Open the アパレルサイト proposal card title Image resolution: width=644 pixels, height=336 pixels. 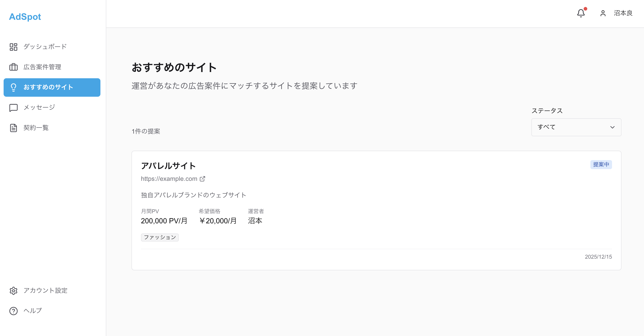point(168,166)
